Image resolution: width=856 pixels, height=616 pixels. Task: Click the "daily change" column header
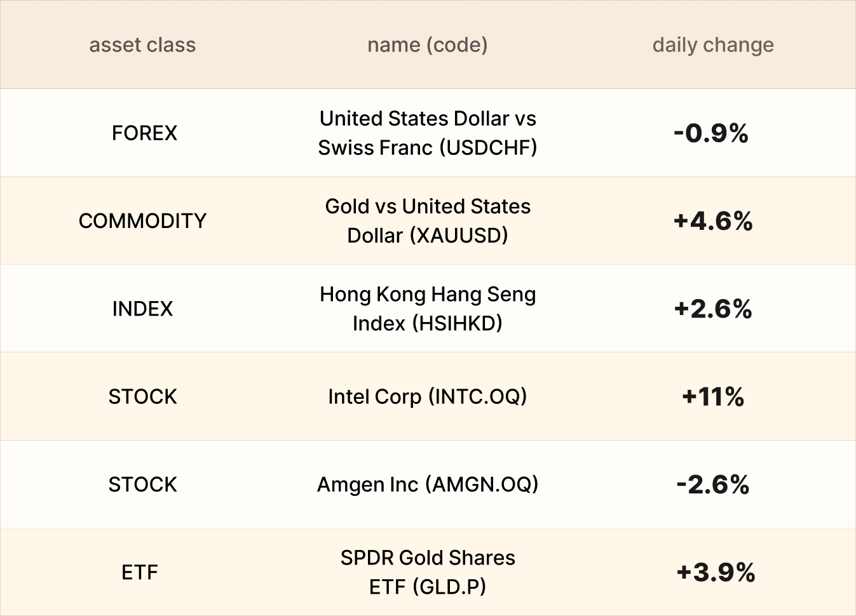(x=713, y=45)
